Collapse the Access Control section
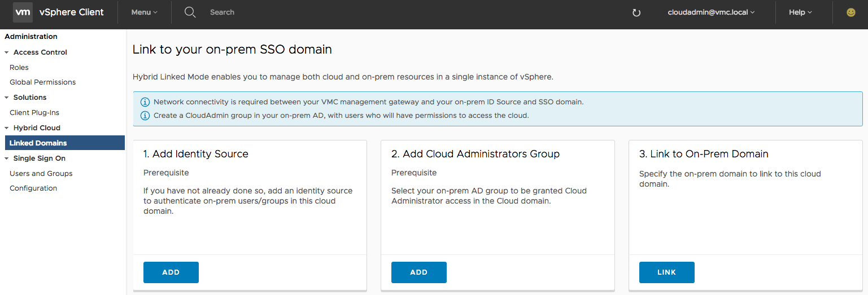The width and height of the screenshot is (868, 295). (7, 52)
